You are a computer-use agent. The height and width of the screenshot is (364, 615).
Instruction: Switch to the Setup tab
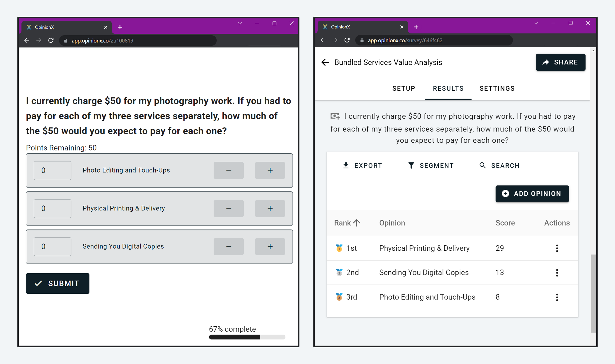[403, 88]
